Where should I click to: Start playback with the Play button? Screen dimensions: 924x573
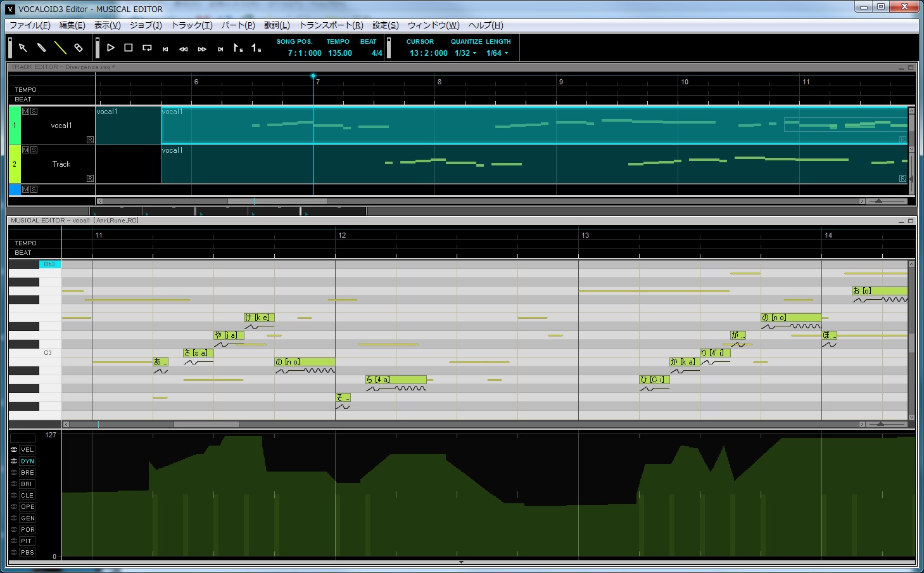(x=110, y=48)
